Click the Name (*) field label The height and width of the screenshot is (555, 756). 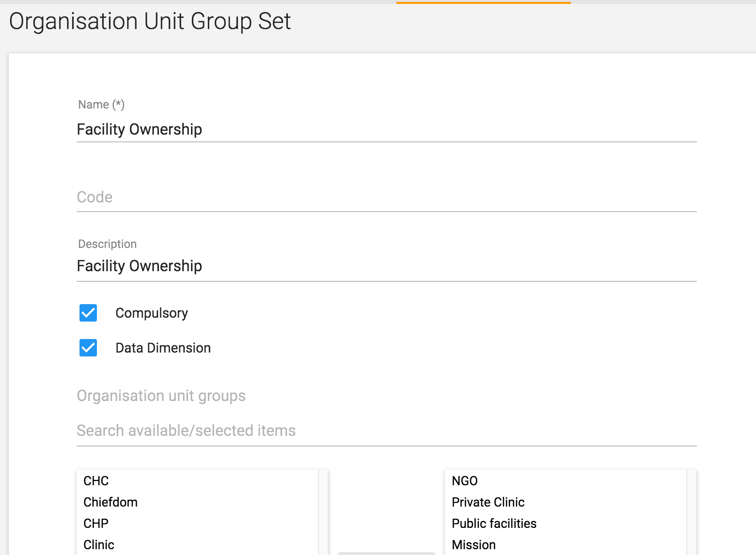101,105
